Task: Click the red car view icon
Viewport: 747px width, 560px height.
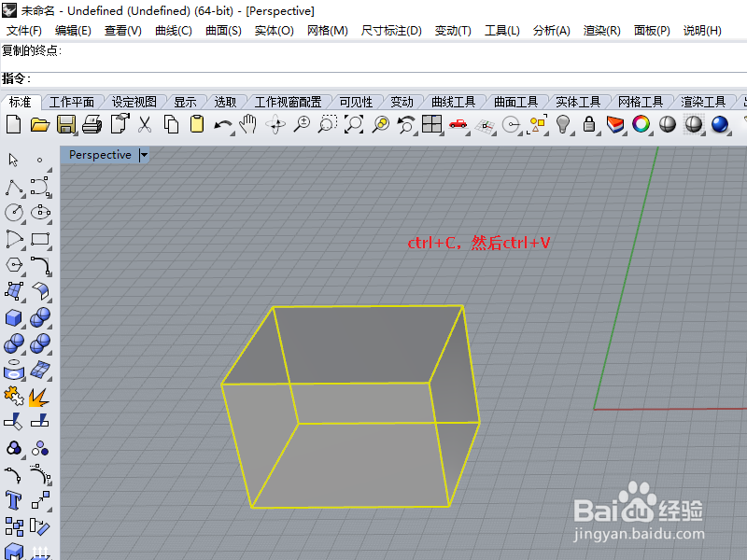Action: click(458, 125)
